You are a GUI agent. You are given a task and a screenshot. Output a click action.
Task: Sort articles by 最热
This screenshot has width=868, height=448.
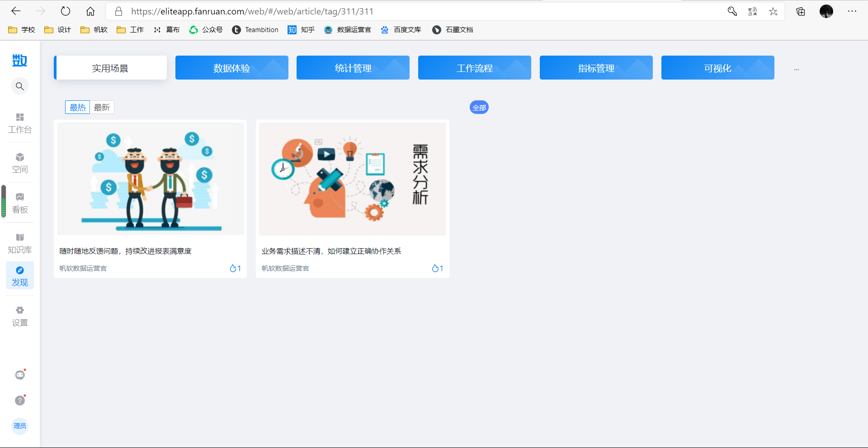coord(78,107)
